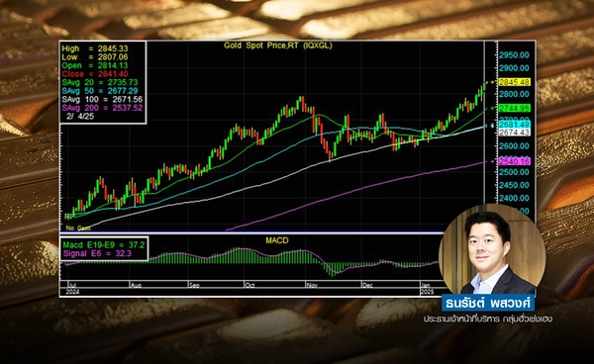Click the Macd E19-E9 value label

pos(104,245)
